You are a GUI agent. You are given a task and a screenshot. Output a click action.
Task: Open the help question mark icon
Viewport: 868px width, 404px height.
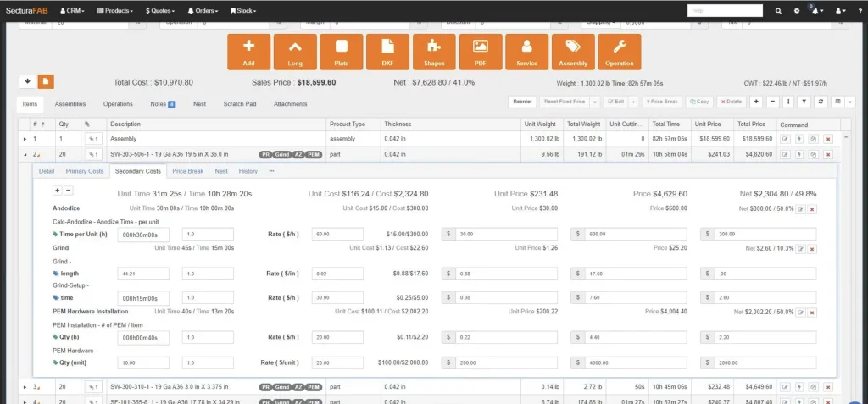click(x=860, y=10)
